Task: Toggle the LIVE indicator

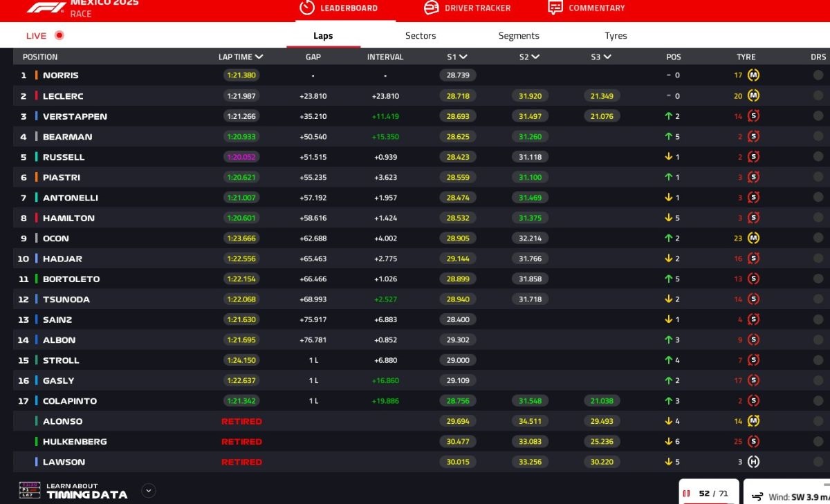Action: pyautogui.click(x=59, y=36)
